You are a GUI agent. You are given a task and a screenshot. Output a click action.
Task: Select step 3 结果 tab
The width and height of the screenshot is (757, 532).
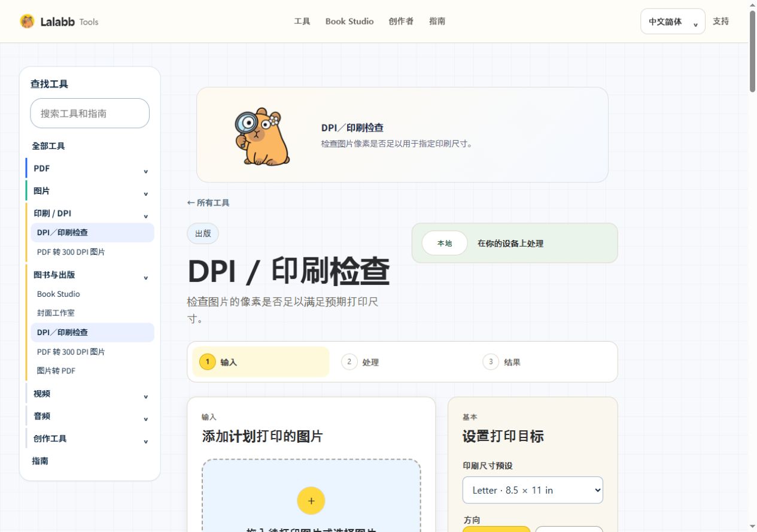(545, 362)
